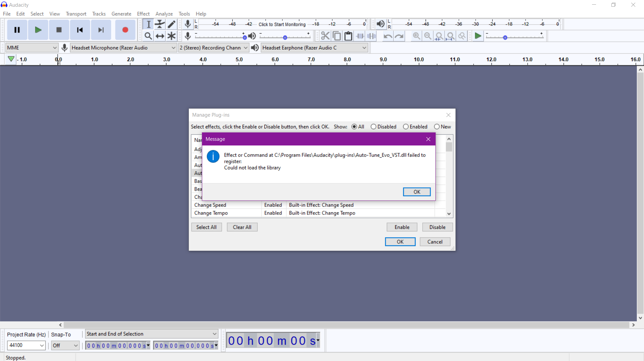This screenshot has width=644, height=361.
Task: Click the Pause transport button
Action: click(17, 30)
